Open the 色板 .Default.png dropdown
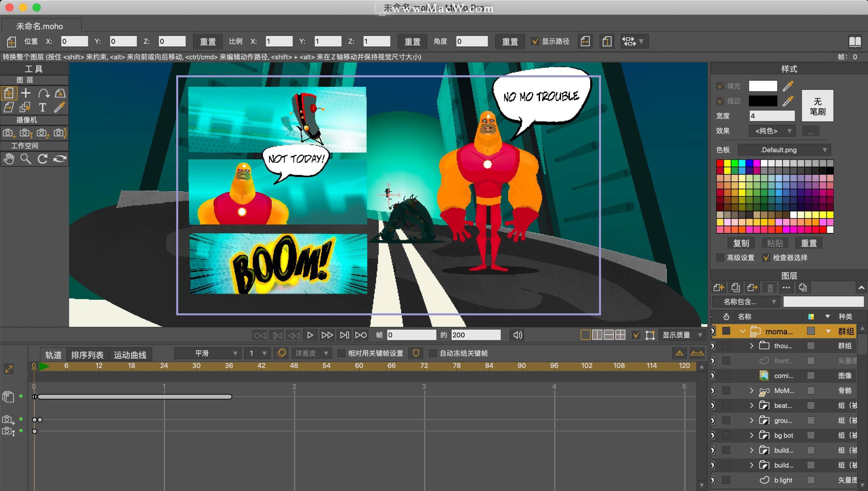The height and width of the screenshot is (491, 868). [x=784, y=150]
